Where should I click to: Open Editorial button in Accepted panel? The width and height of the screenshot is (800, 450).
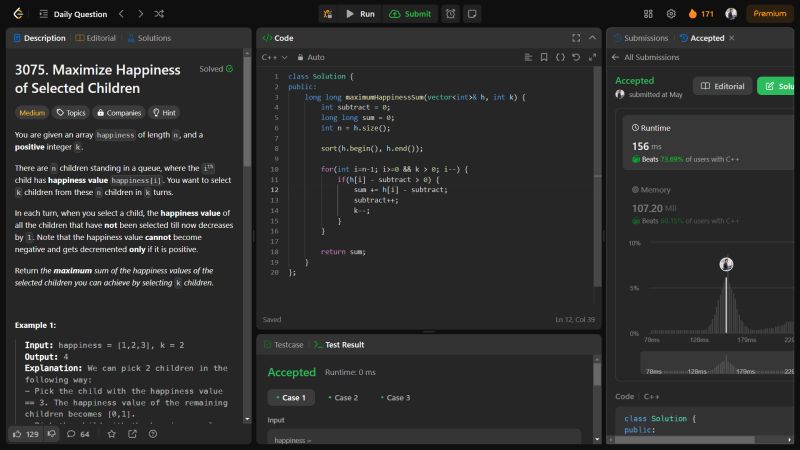click(x=722, y=86)
